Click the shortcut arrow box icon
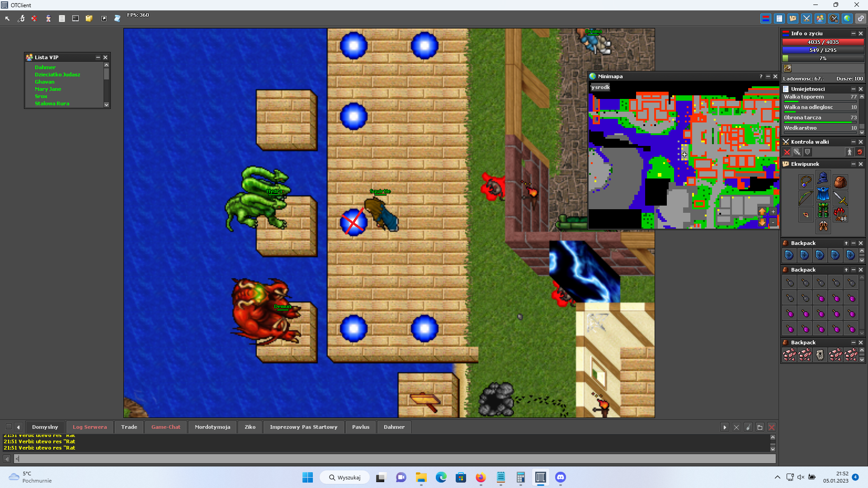Image resolution: width=868 pixels, height=488 pixels. click(x=104, y=19)
